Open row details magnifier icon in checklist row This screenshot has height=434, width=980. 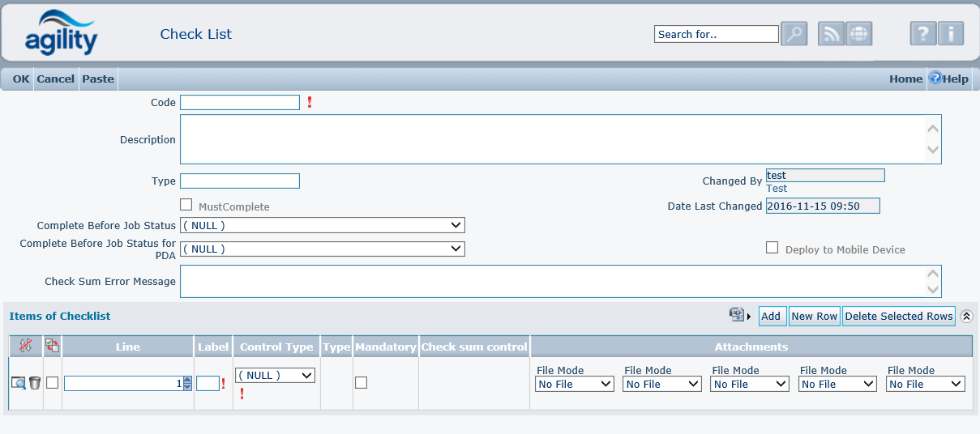(x=18, y=383)
